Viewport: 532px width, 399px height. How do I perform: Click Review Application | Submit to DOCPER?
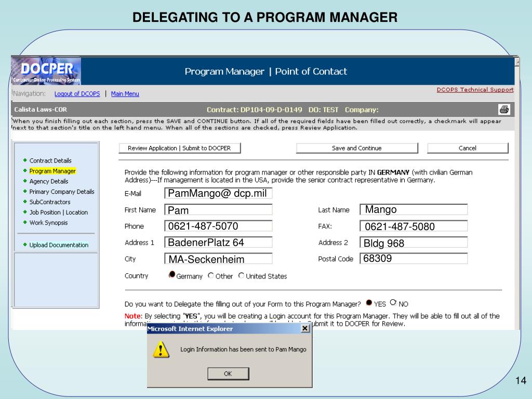click(x=179, y=148)
